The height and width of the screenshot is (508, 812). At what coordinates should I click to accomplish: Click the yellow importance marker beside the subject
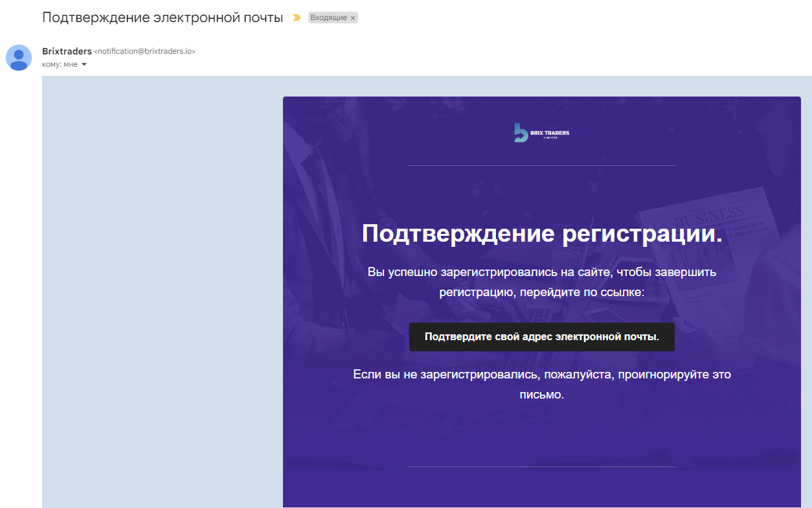tap(297, 18)
